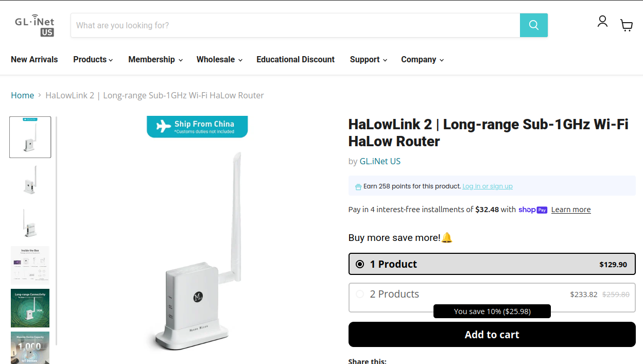Expand the Membership dropdown menu
This screenshot has height=364, width=643.
pos(155,60)
